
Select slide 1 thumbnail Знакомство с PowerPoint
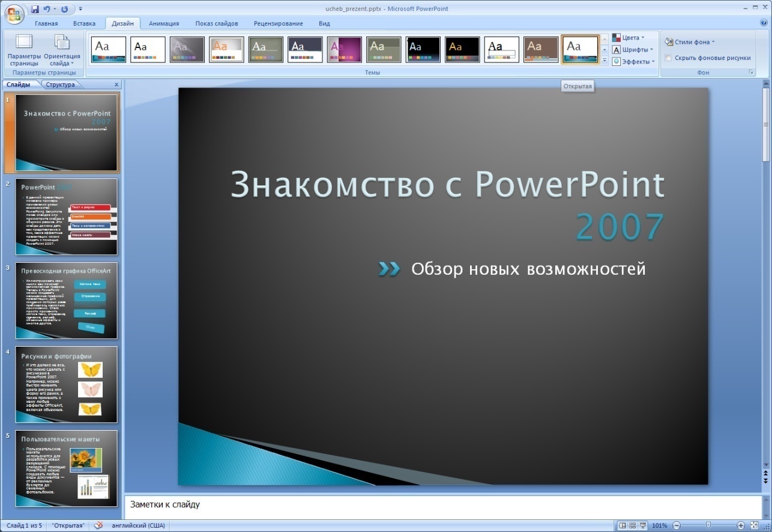point(66,133)
